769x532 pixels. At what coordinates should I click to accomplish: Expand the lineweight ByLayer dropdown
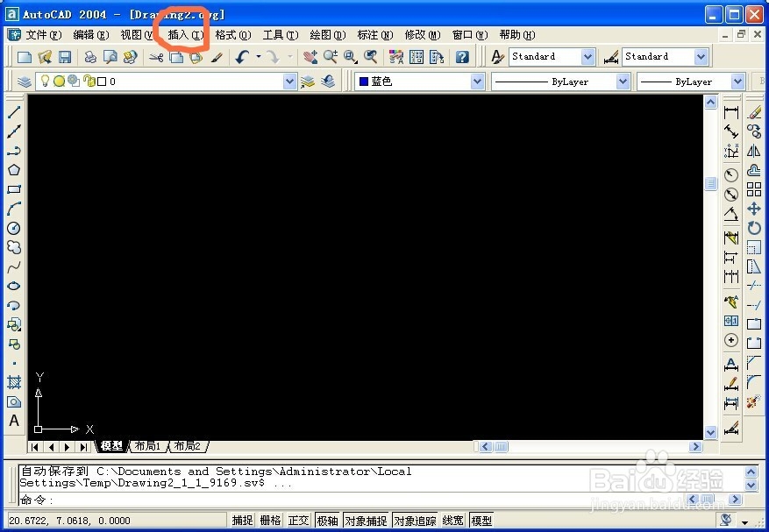pyautogui.click(x=738, y=82)
